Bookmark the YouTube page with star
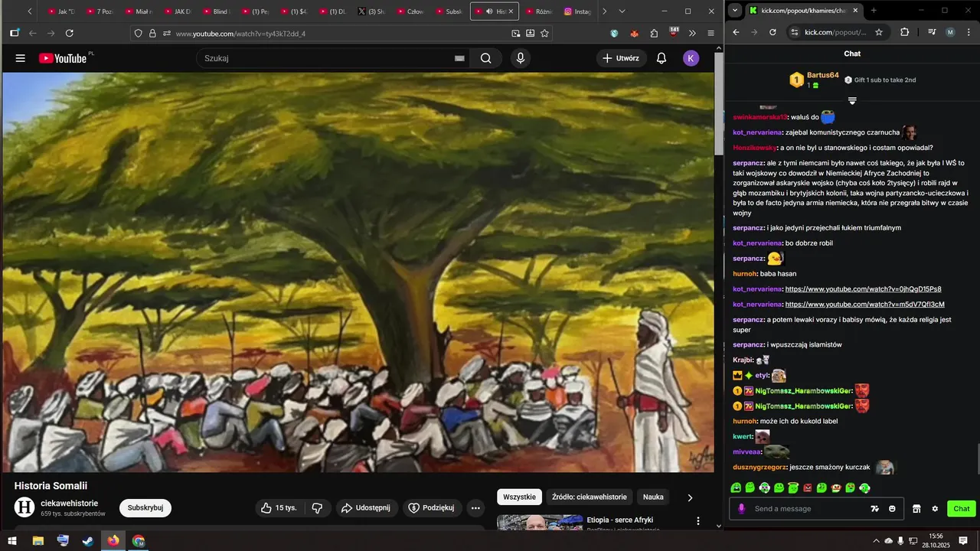Screen dimensions: 980x551 pyautogui.click(x=544, y=34)
